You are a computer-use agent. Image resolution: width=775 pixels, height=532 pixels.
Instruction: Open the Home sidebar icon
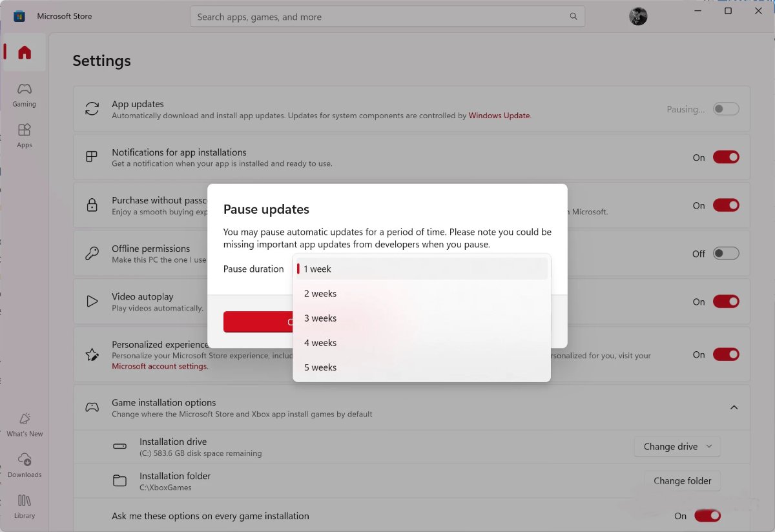point(25,52)
